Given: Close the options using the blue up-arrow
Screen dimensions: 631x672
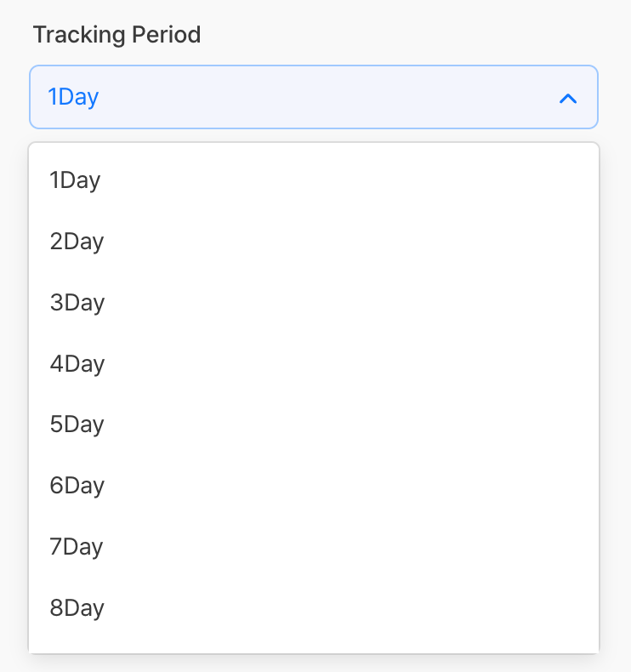Looking at the screenshot, I should click(568, 99).
